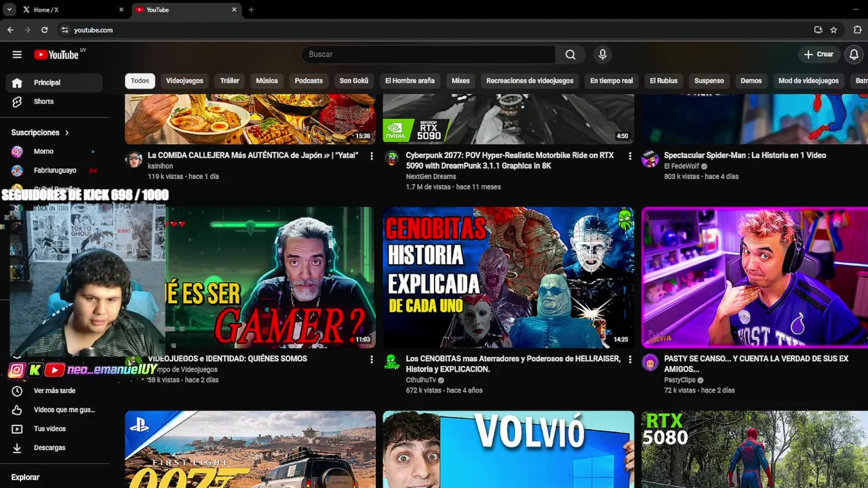
Task: Open Spectacular Spider-Man video title
Action: click(x=745, y=155)
